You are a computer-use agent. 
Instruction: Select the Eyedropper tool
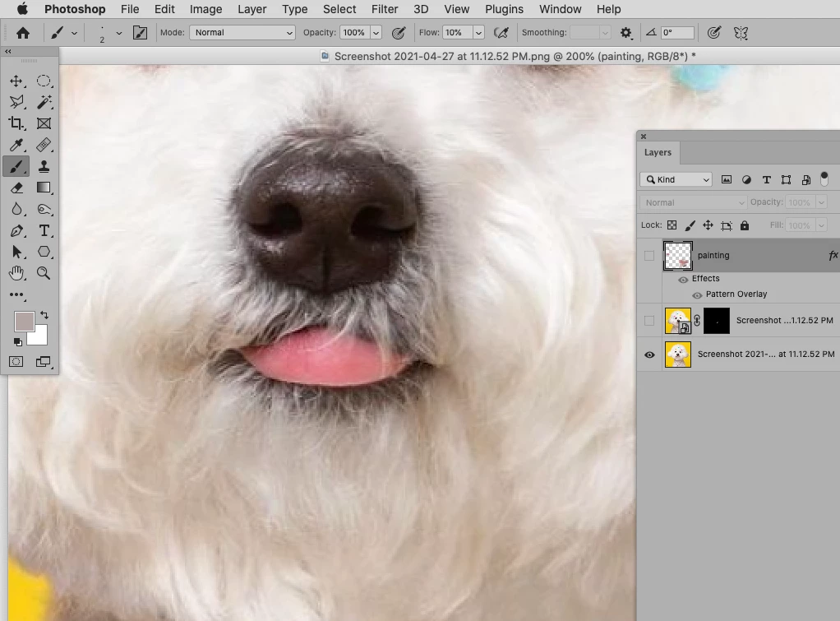tap(16, 146)
